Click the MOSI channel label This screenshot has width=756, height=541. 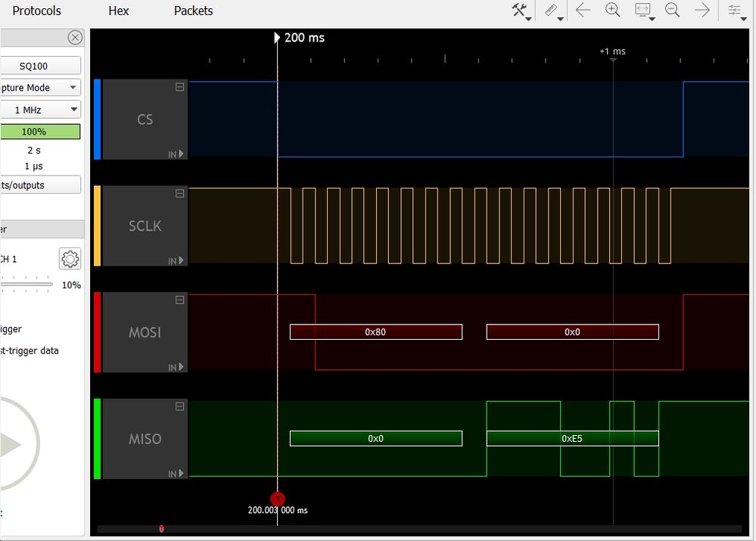pos(145,332)
